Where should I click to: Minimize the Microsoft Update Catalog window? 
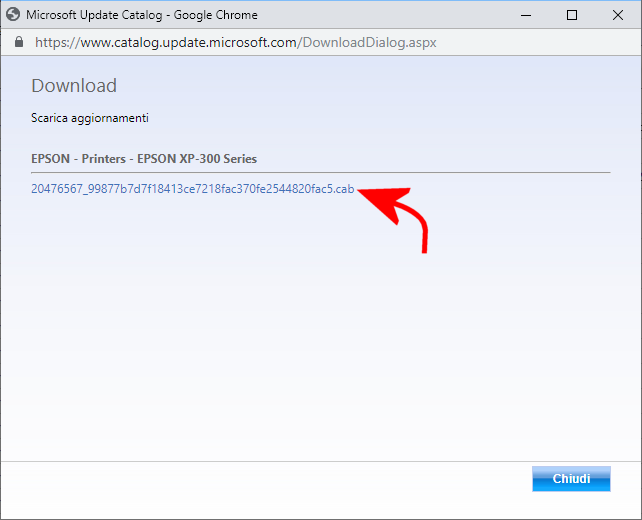(526, 15)
